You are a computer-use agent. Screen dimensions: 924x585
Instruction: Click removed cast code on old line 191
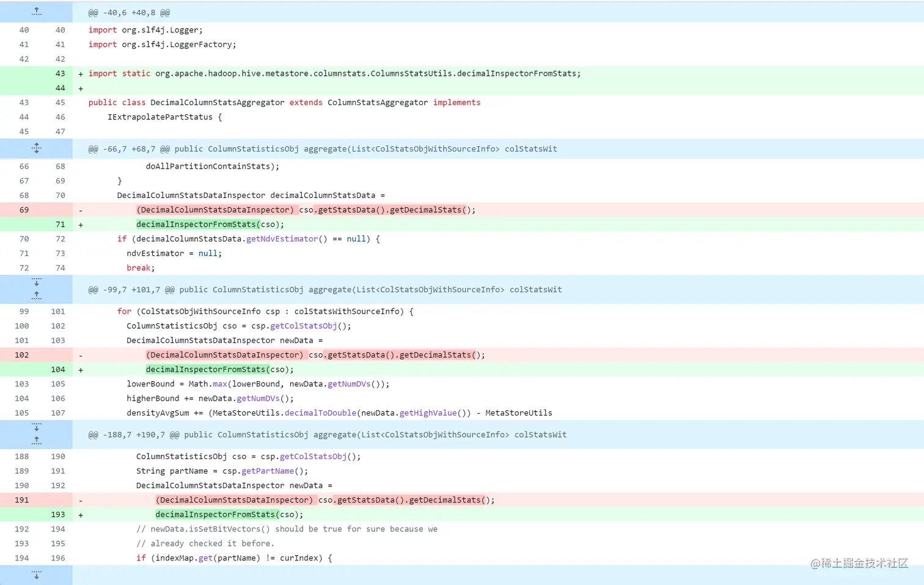(x=325, y=500)
